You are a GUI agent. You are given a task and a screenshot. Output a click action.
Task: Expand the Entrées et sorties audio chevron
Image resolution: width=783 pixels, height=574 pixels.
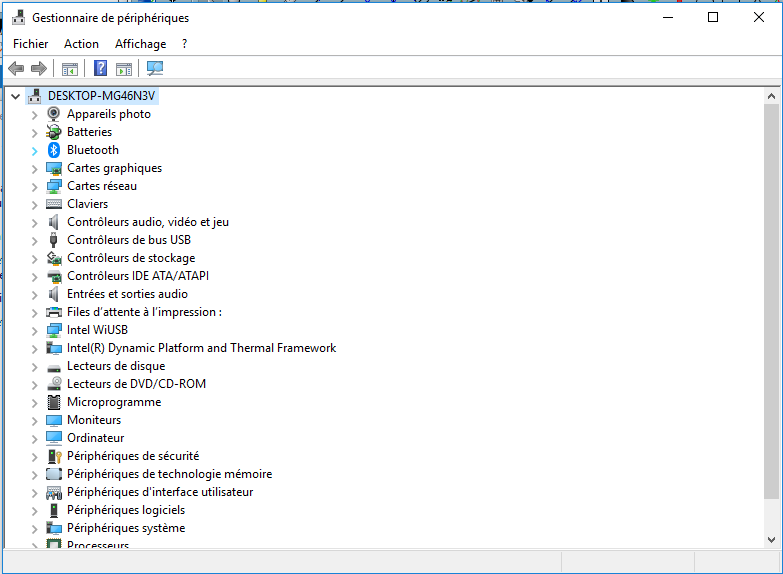pos(34,295)
